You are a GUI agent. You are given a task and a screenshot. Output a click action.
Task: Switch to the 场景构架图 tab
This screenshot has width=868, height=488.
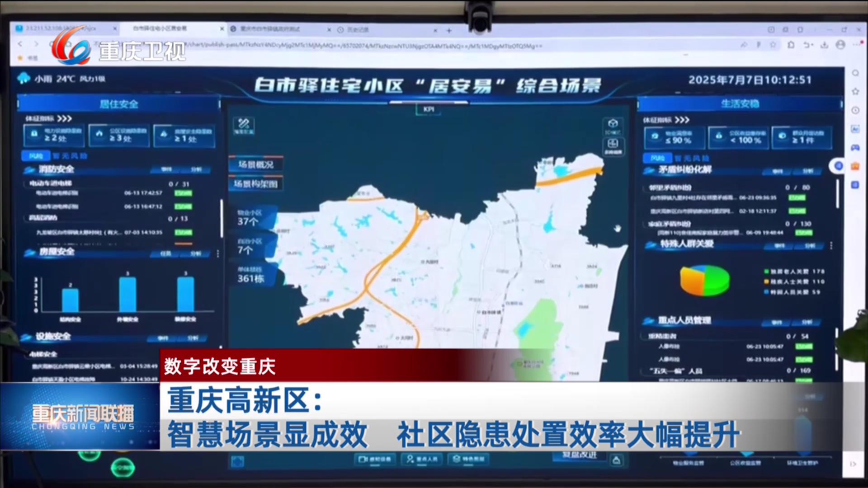(256, 184)
